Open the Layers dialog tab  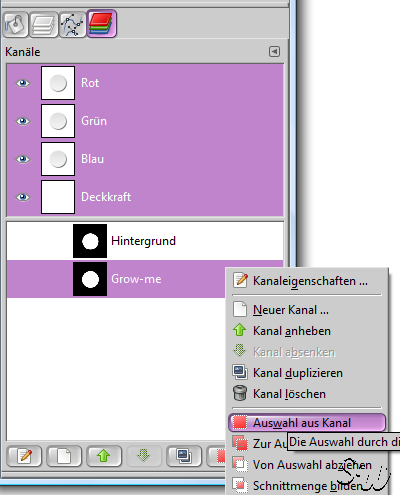(x=44, y=25)
